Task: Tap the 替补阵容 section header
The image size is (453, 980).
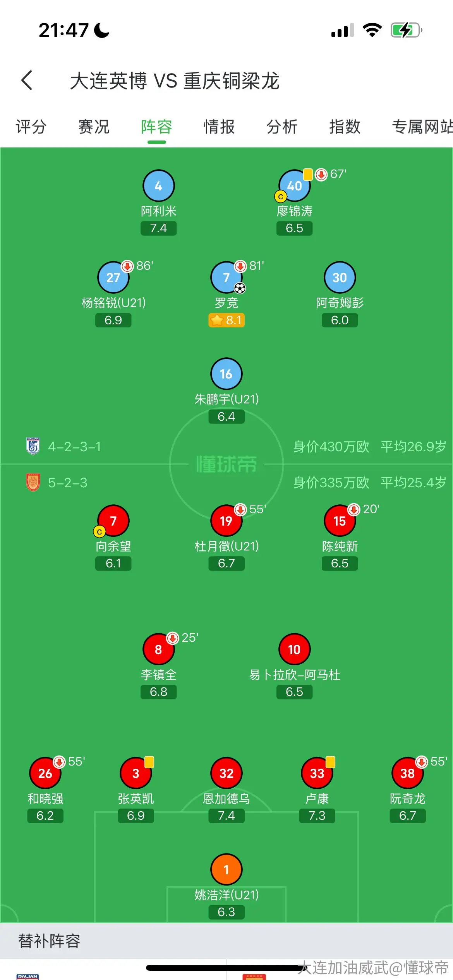Action: (x=49, y=941)
